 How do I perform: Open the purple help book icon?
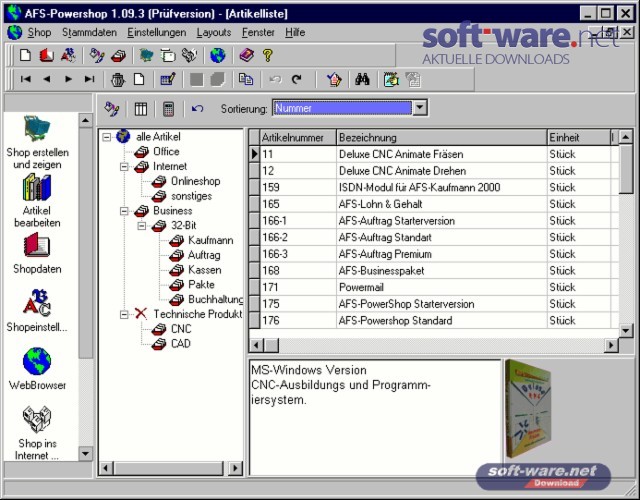click(247, 55)
